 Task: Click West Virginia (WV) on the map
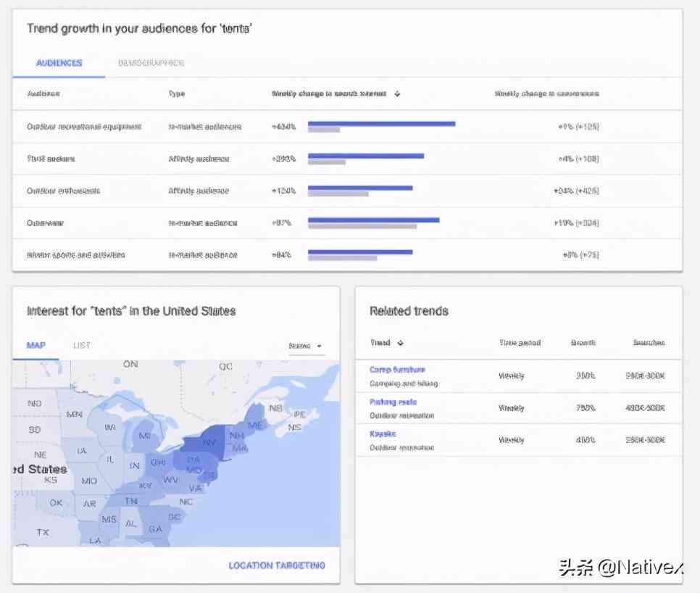(170, 480)
